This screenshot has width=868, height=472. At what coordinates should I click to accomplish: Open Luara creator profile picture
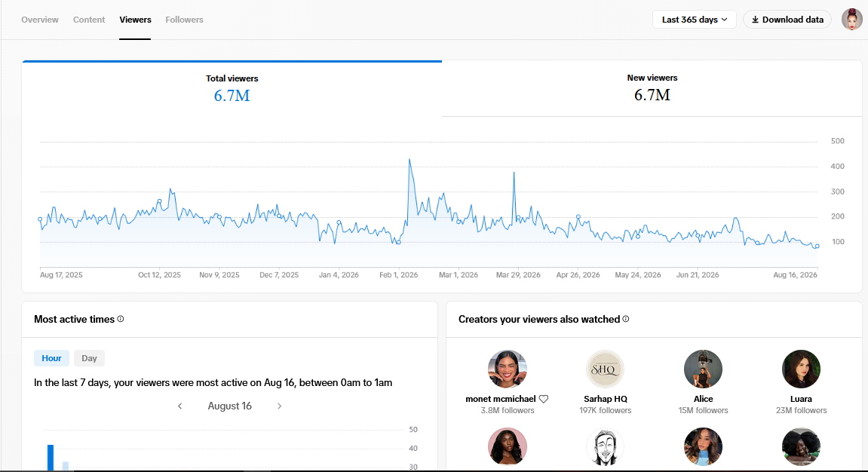click(x=801, y=369)
